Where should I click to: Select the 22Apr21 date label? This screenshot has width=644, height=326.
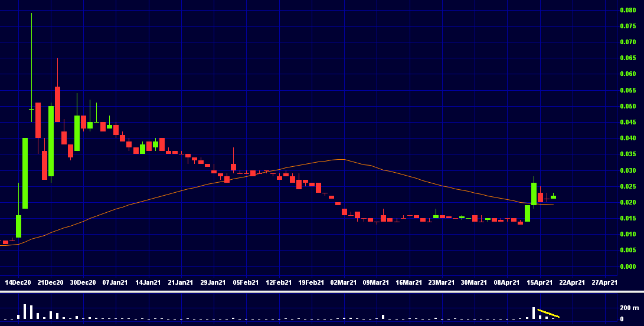572,282
